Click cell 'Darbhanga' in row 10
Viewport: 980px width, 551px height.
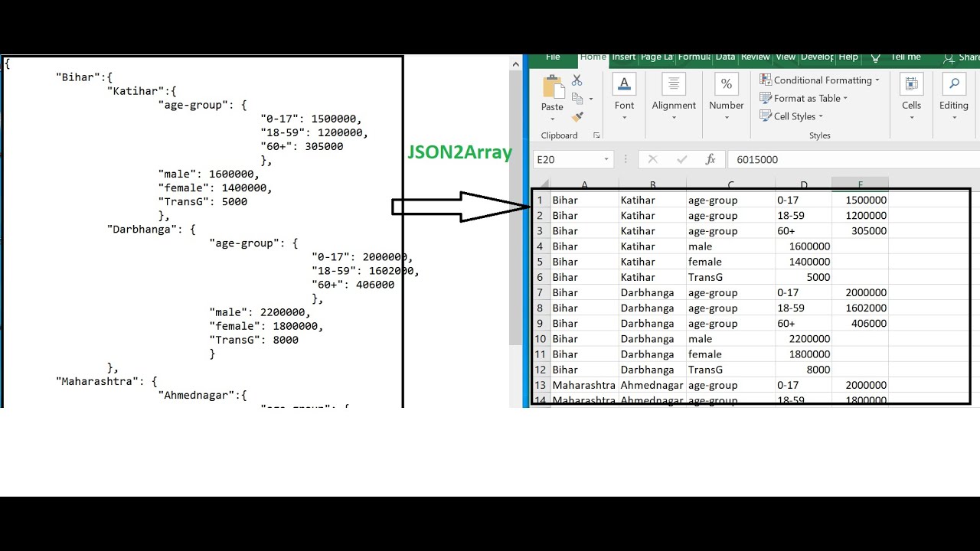coord(652,339)
